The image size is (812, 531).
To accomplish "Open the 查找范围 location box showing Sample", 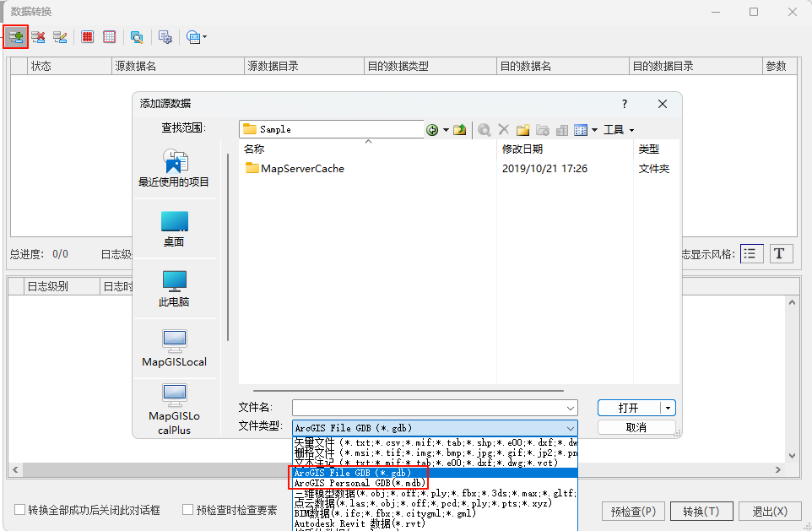I will click(332, 129).
